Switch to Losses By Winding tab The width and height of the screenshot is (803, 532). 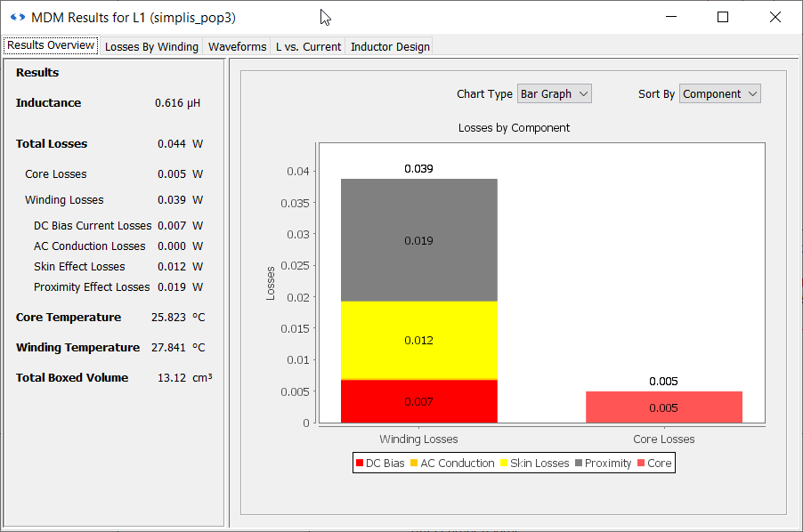[151, 46]
